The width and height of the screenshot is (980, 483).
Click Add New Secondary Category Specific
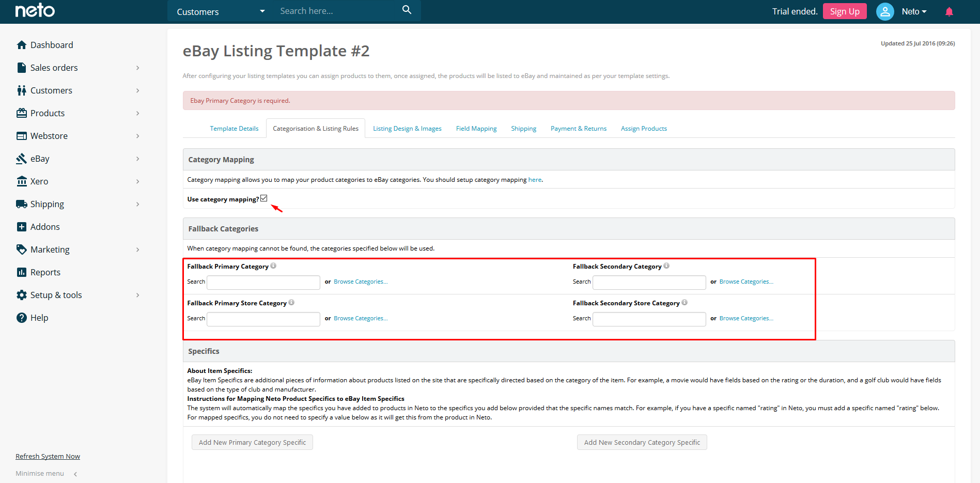(x=642, y=442)
